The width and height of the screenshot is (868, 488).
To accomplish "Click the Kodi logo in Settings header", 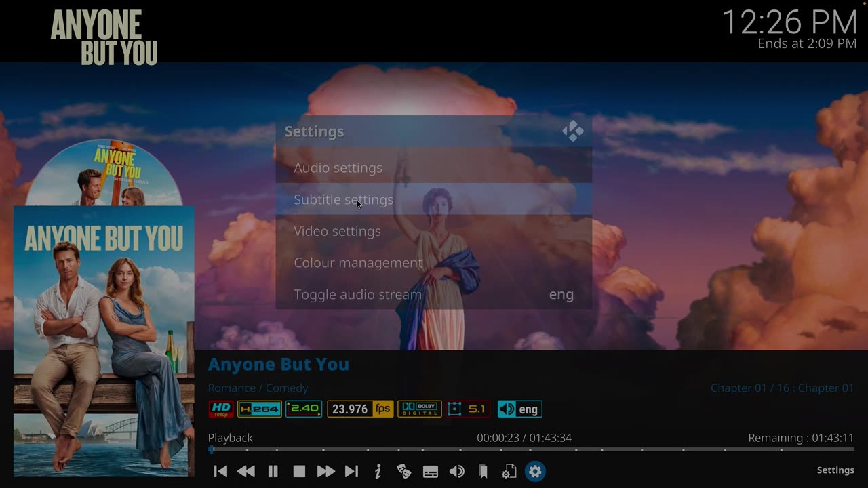I will [x=573, y=131].
